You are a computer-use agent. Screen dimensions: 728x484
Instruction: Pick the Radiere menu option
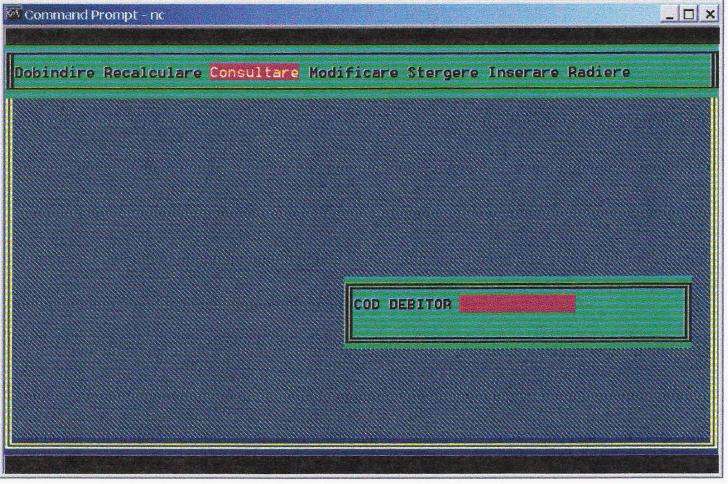pos(599,72)
